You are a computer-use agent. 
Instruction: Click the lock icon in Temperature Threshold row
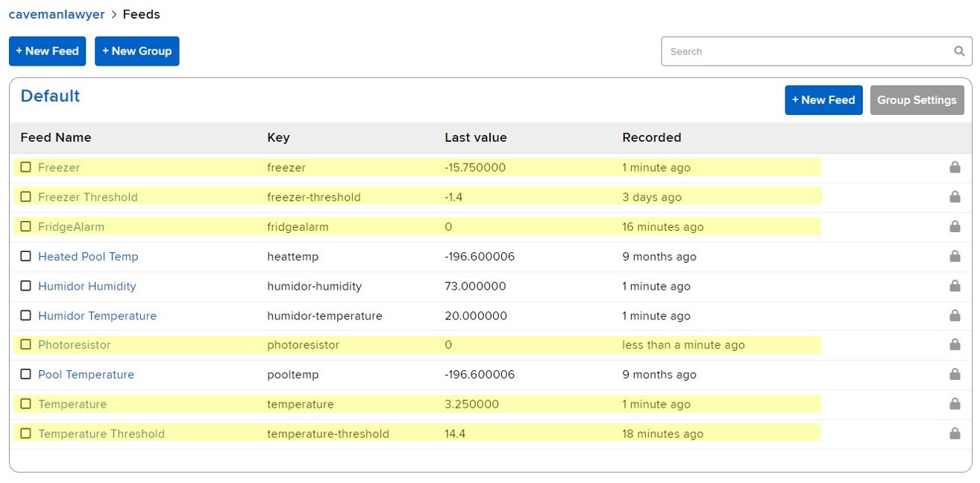pos(954,434)
